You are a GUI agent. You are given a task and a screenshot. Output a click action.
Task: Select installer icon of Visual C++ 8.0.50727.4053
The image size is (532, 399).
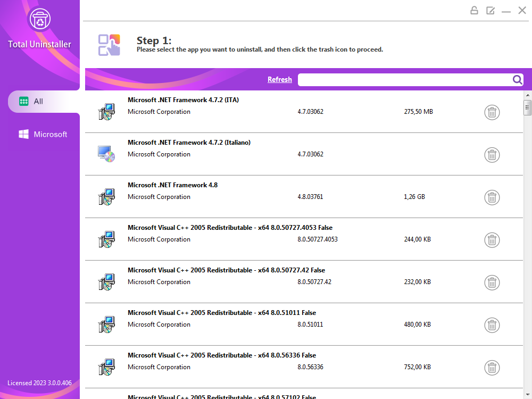[106, 239]
